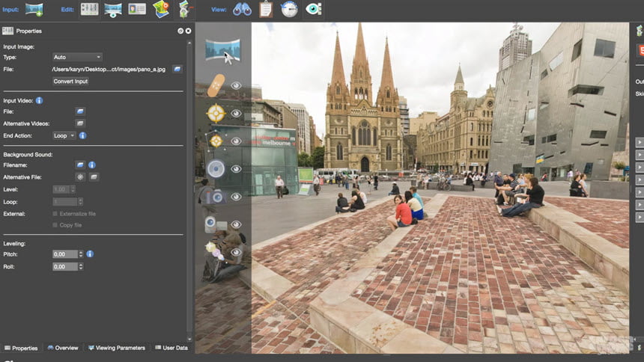Image resolution: width=644 pixels, height=362 pixels.
Task: Open the History clock icon
Action: coord(289,9)
